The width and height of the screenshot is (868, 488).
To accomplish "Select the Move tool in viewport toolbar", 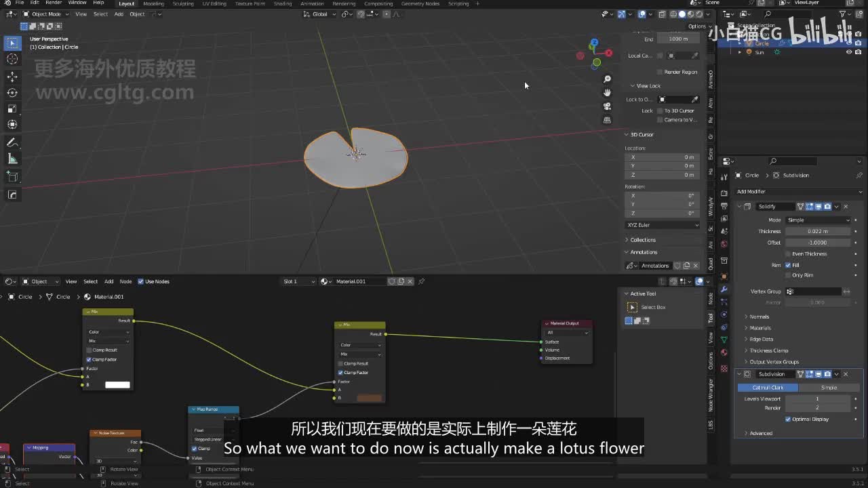I will (x=12, y=77).
